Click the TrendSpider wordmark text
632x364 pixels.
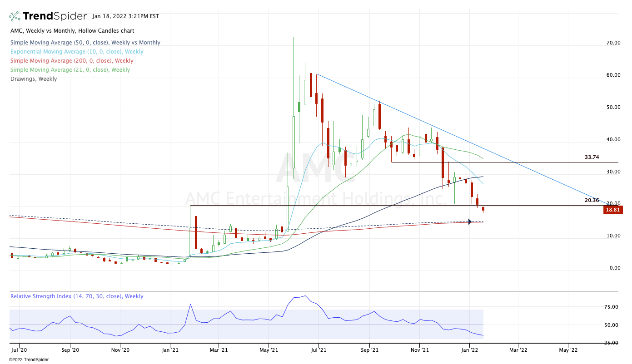tap(55, 16)
